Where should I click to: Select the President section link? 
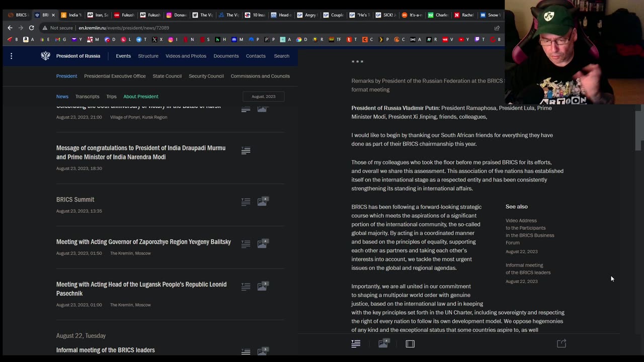point(66,76)
